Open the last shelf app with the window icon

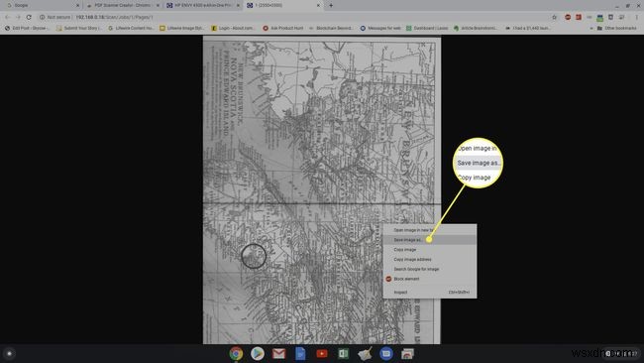pos(407,353)
